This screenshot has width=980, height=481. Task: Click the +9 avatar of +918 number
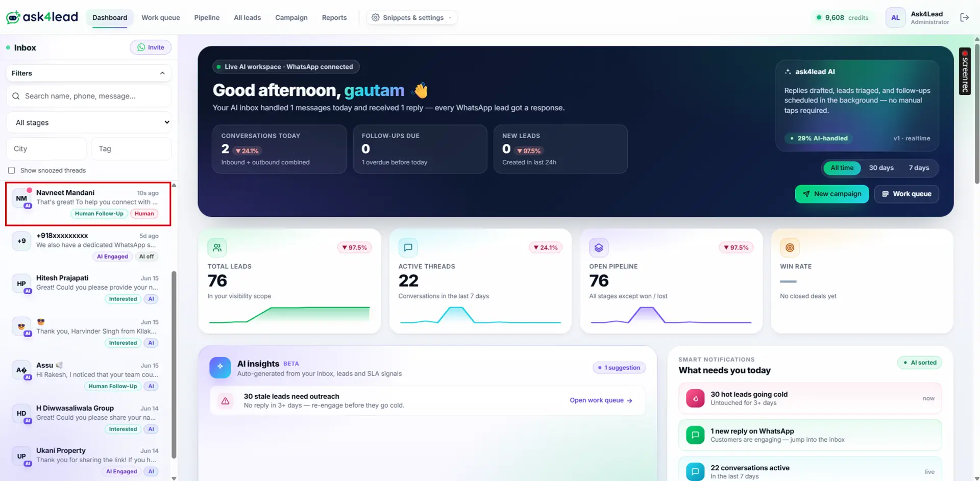click(x=21, y=241)
